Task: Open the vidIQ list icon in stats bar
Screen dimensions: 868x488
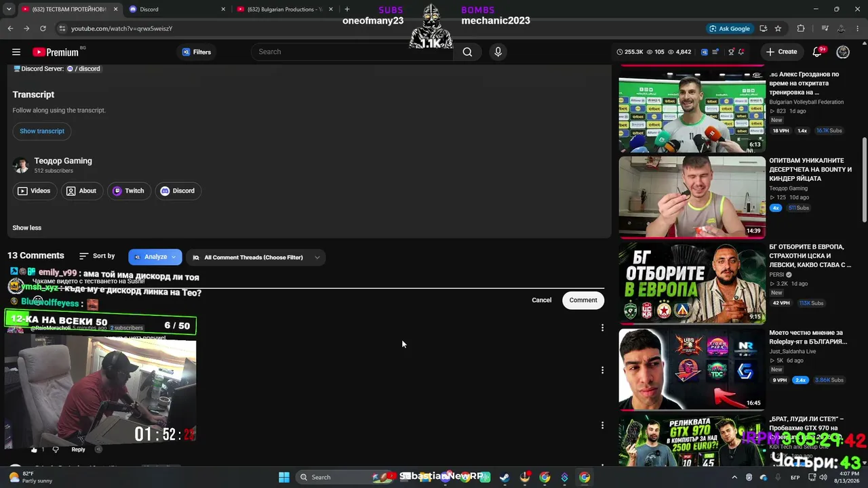Action: 715,52
